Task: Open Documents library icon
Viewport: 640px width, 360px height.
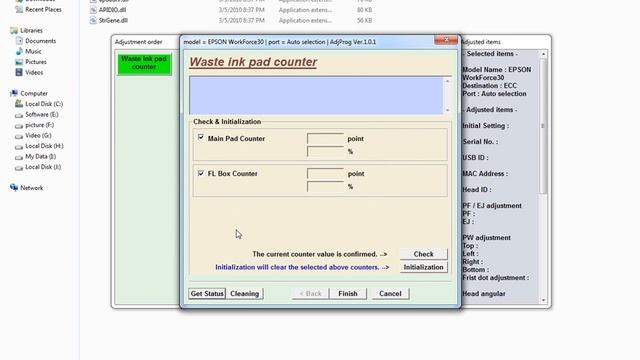Action: (19, 41)
